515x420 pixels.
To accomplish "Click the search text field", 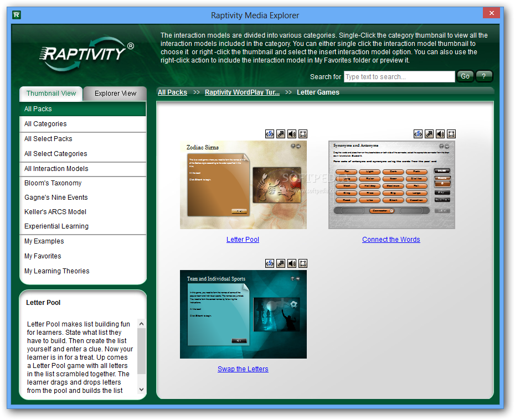I will (x=399, y=77).
